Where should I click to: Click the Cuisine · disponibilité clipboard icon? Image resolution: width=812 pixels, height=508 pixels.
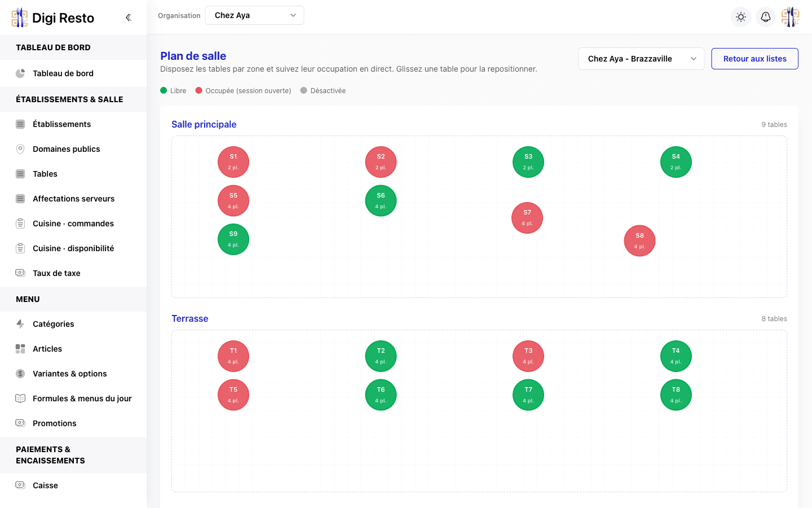[20, 248]
